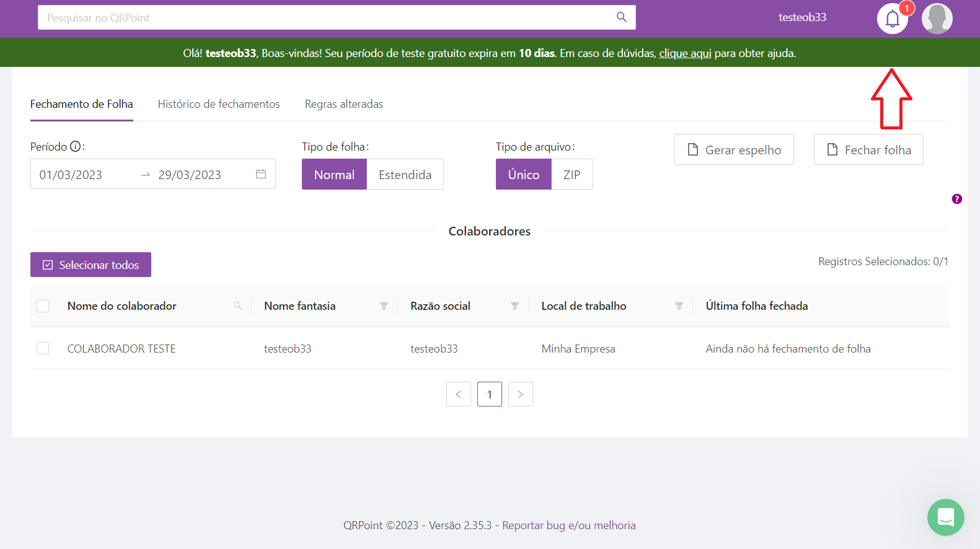Open the Razão social column filter
980x549 pixels.
(x=514, y=306)
